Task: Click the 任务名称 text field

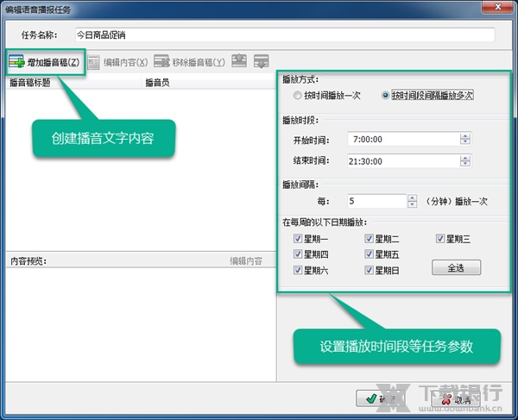Action: pyautogui.click(x=285, y=35)
